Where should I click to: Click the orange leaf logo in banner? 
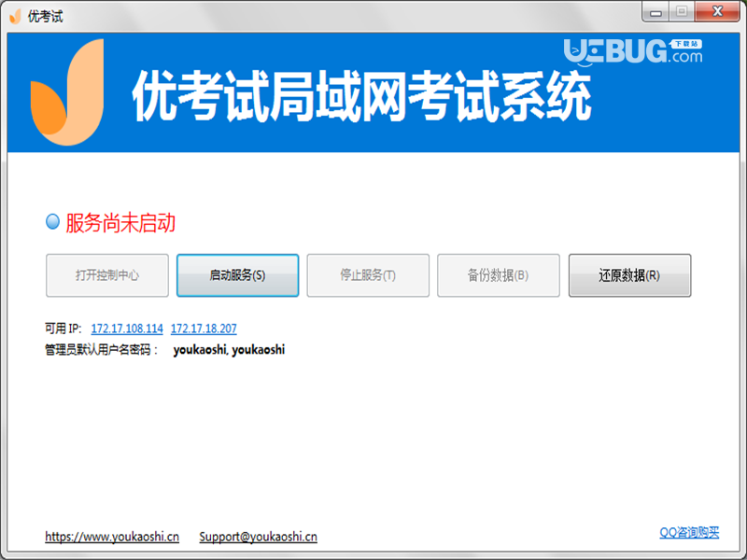(x=67, y=92)
